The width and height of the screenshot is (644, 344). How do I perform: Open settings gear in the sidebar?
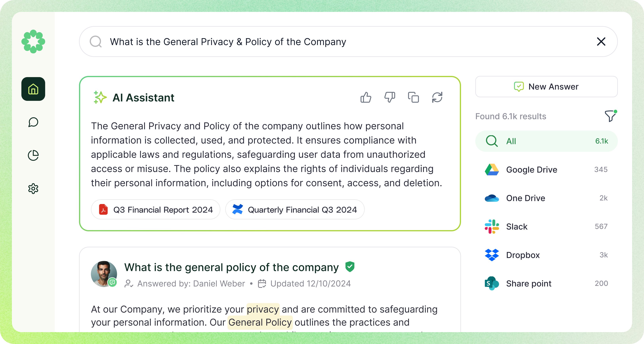[33, 189]
